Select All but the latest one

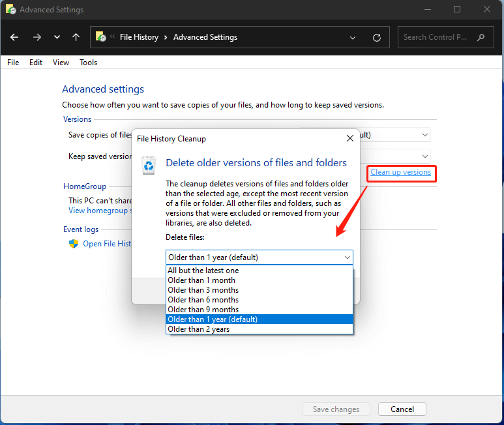tap(259, 271)
